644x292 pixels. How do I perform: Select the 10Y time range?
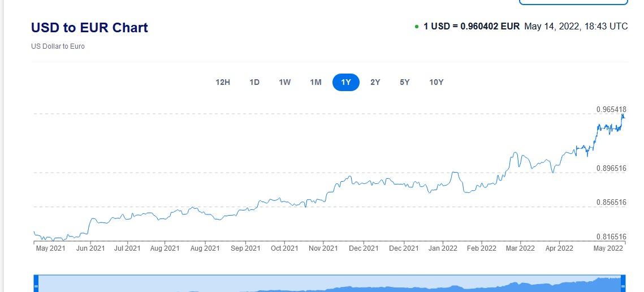(x=436, y=82)
